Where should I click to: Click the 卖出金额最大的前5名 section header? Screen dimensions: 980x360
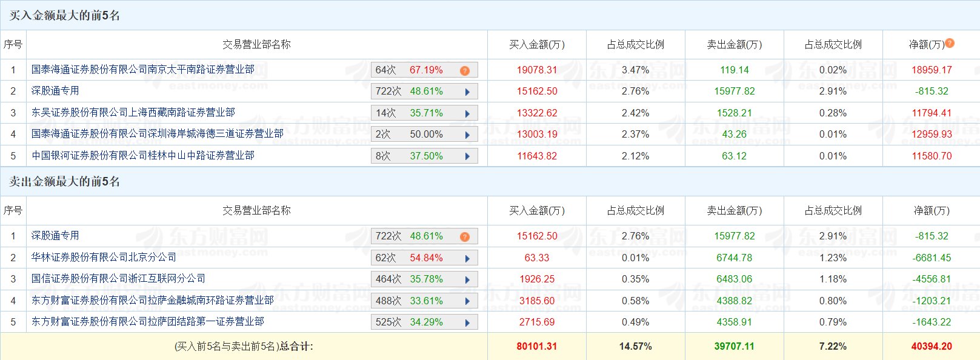(65, 182)
